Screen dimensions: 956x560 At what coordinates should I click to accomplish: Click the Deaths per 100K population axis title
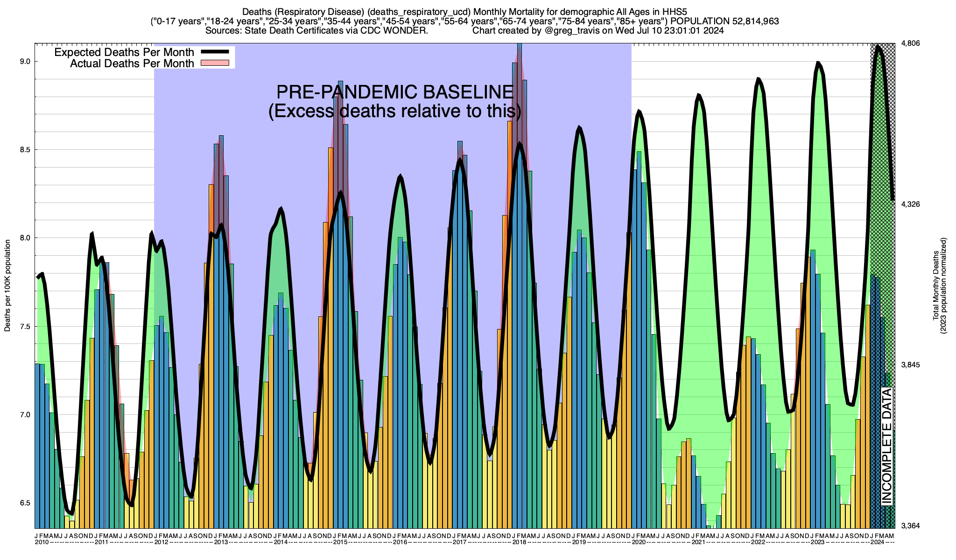pos(7,286)
